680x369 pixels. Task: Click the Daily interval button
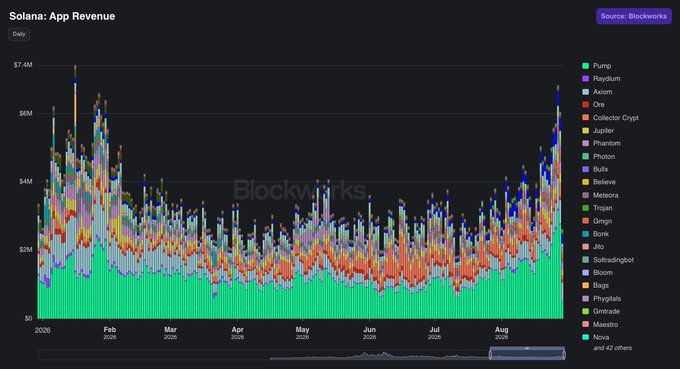click(x=19, y=34)
